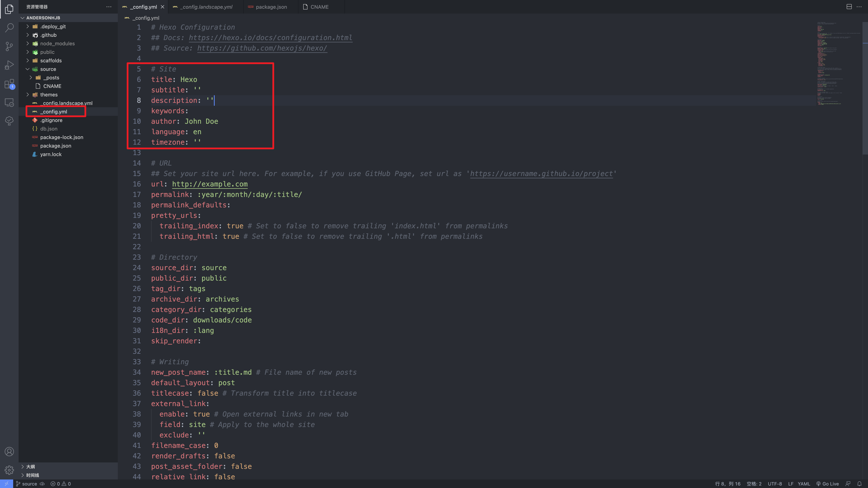This screenshot has width=868, height=488.
Task: Open package-lock.json file
Action: click(x=68, y=137)
